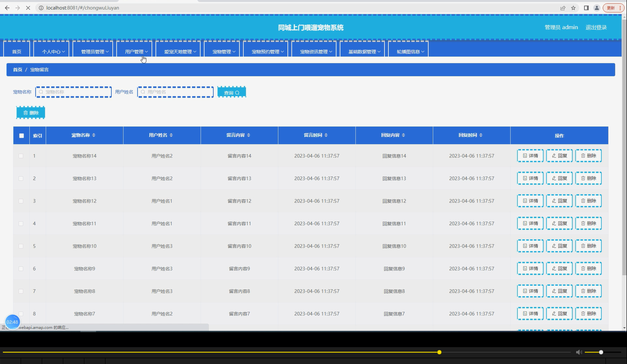Mute the video player speaker icon
The height and width of the screenshot is (364, 627).
click(579, 352)
